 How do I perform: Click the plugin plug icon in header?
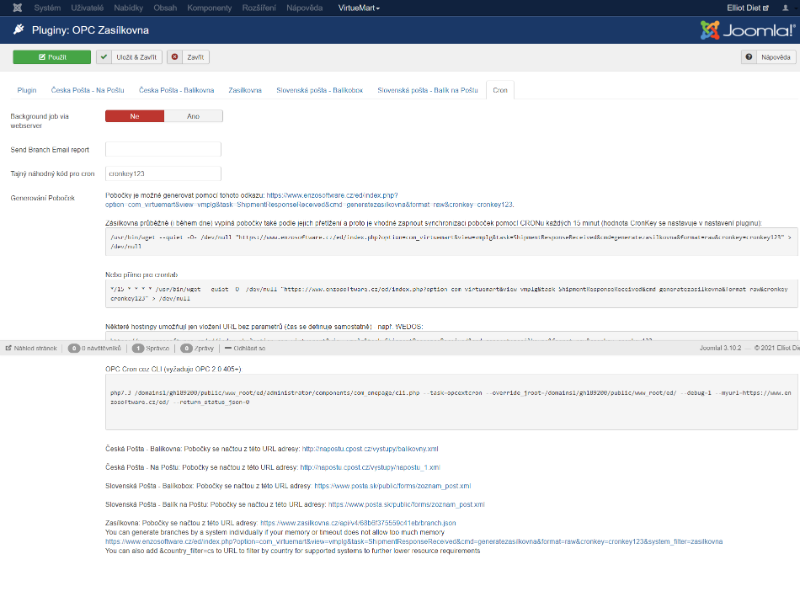tap(19, 30)
